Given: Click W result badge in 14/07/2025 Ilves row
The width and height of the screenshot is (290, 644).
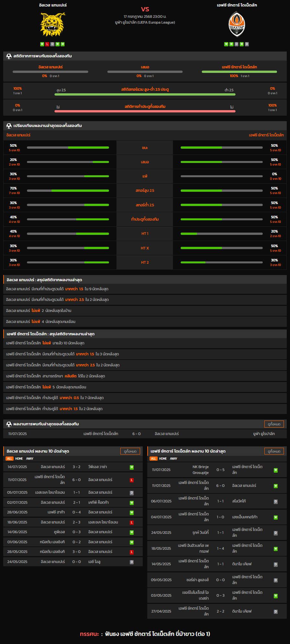Looking at the screenshot, I should click(132, 467).
